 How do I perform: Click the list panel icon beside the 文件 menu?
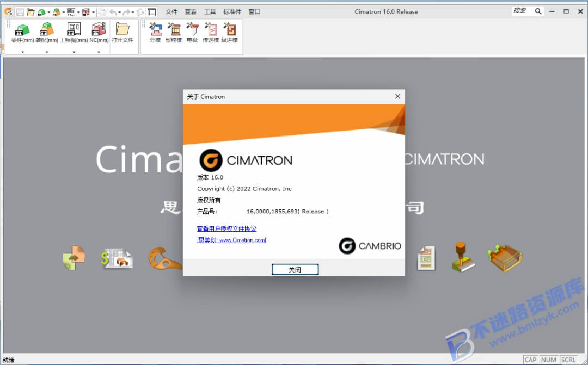(151, 13)
